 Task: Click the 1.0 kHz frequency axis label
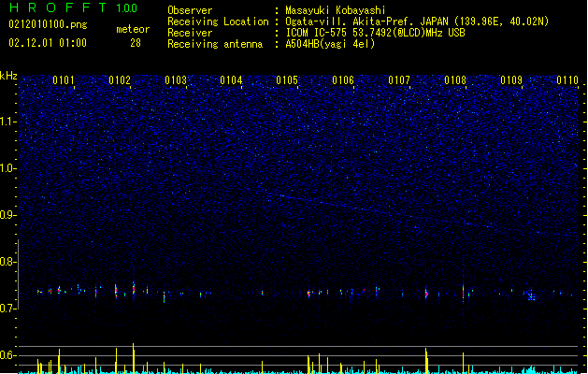[x=8, y=168]
